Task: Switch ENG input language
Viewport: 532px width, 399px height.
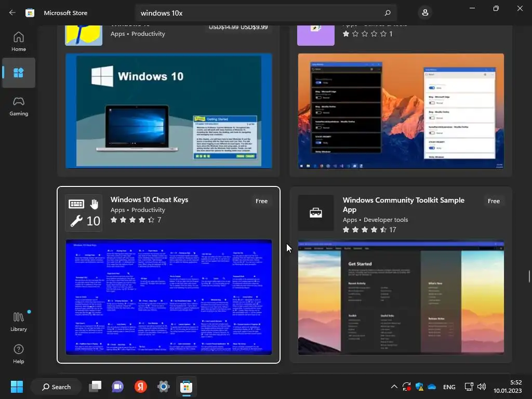Action: (x=449, y=387)
